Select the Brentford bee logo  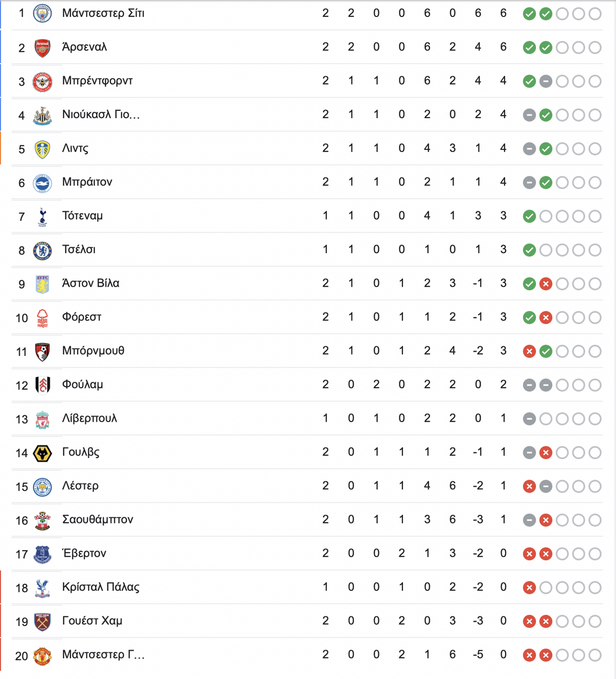(x=43, y=81)
